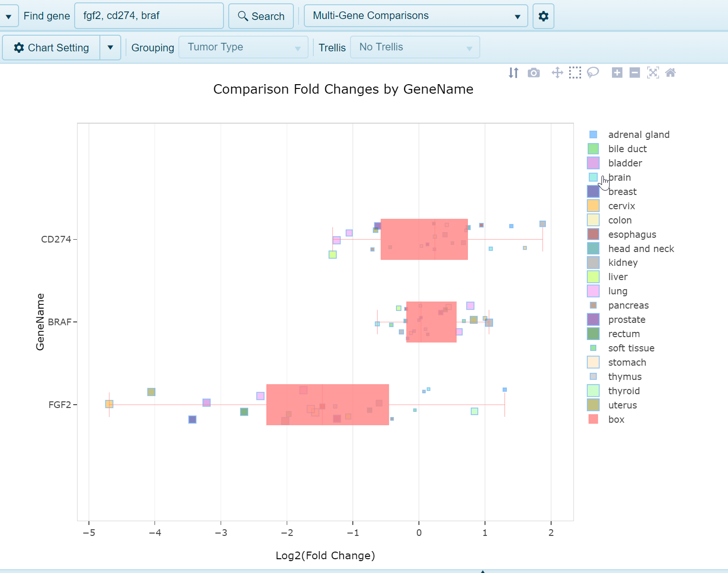This screenshot has height=573, width=728.
Task: Click the sort arrows icon in chart toolbar
Action: 514,73
